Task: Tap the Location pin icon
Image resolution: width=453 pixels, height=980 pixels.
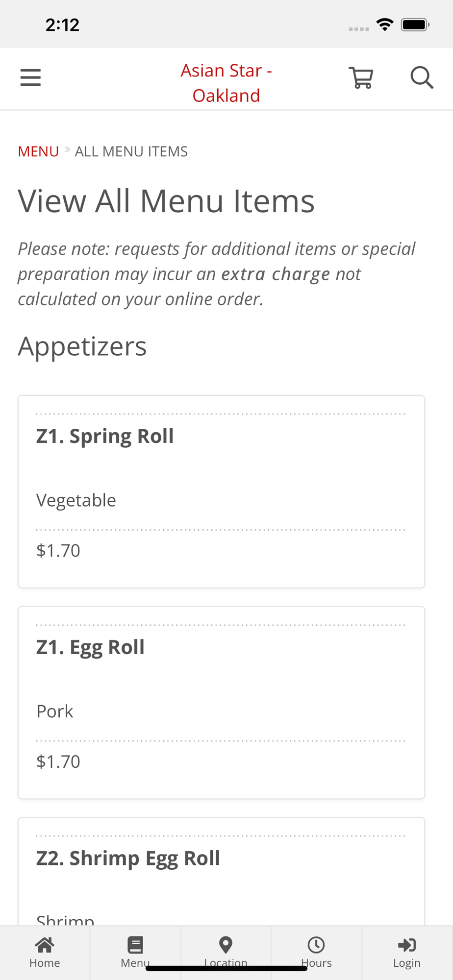Action: (x=226, y=945)
